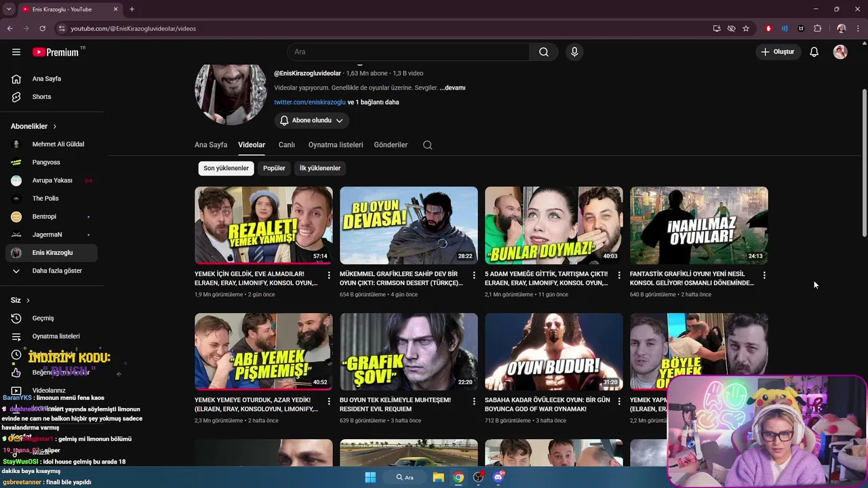Click the search magnifier button
Viewport: 868px width, 488px height.
pos(544,52)
